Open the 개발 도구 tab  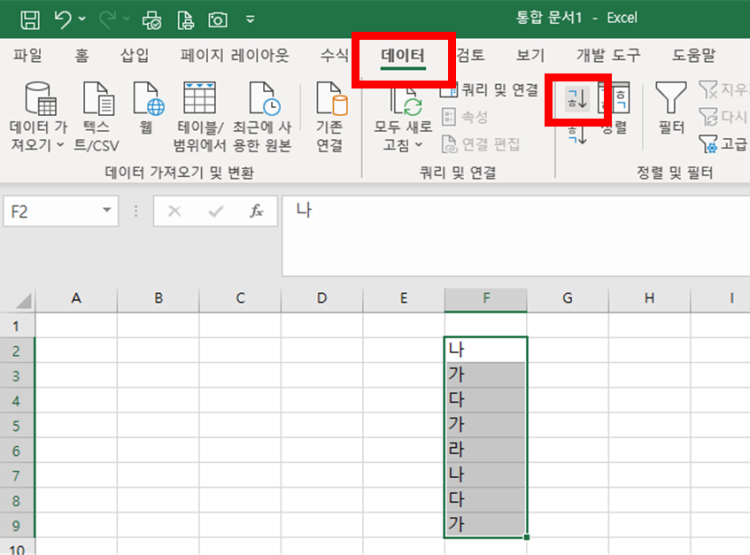[608, 56]
